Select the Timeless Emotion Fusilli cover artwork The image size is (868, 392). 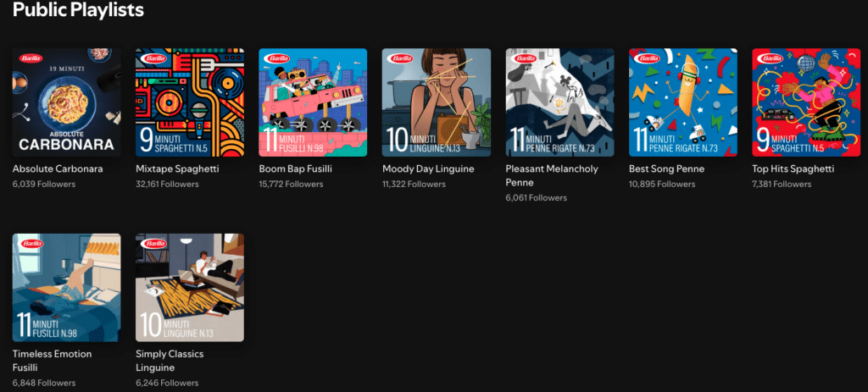coord(66,288)
